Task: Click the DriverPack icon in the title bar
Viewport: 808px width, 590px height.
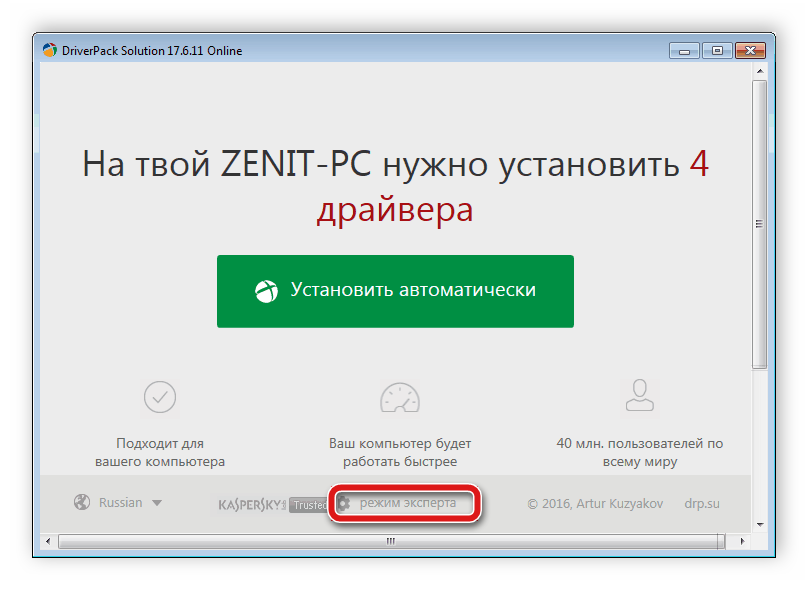Action: pyautogui.click(x=48, y=50)
